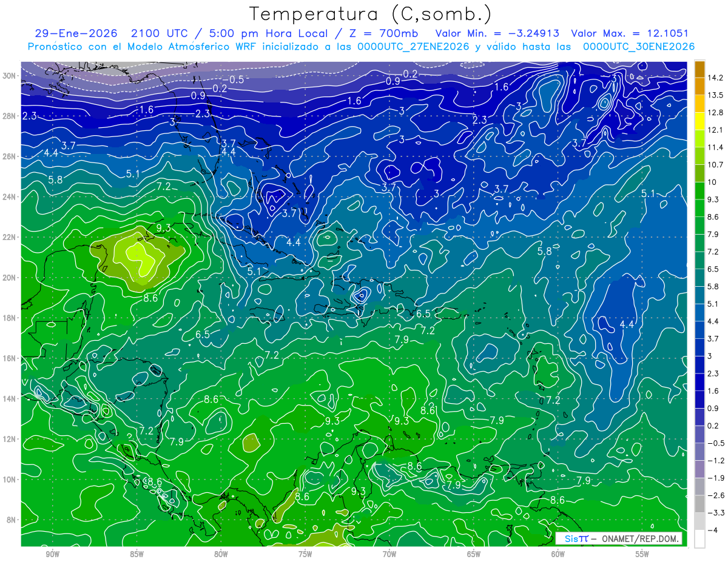
Task: Click the '26N' latitude axis label
Action: pos(10,156)
